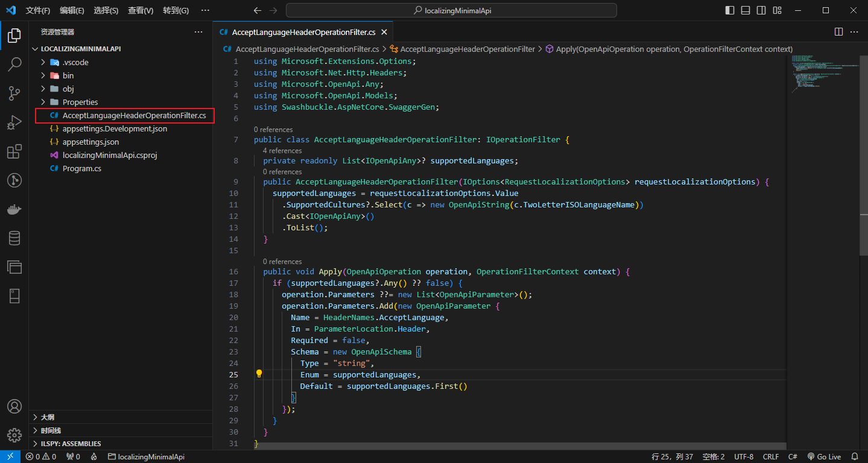Screen dimensions: 868x463
Task: Toggle the primary sidebar layout button
Action: coord(730,10)
